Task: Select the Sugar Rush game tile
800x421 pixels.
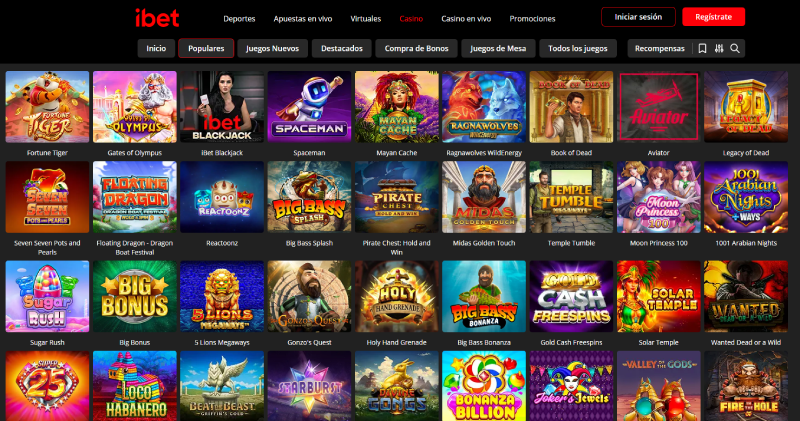Action: click(47, 296)
